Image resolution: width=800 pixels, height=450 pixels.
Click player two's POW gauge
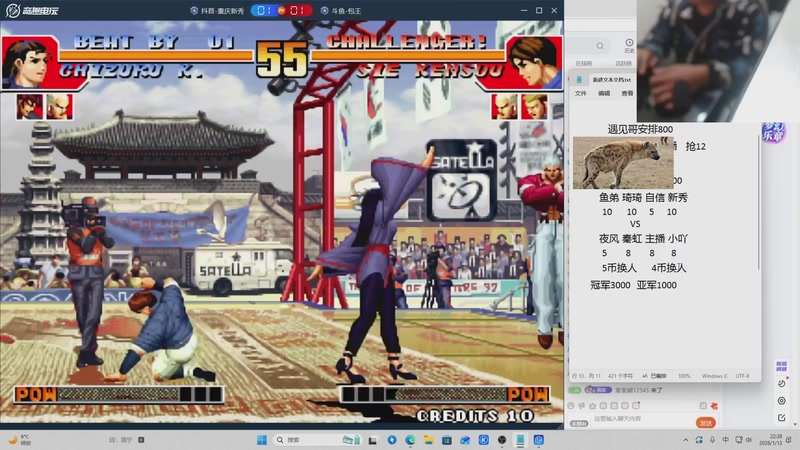click(445, 394)
